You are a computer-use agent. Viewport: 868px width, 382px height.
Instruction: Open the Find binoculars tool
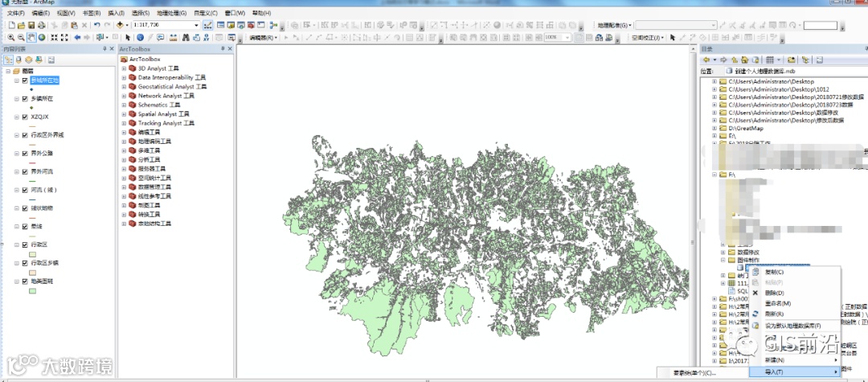(x=186, y=38)
